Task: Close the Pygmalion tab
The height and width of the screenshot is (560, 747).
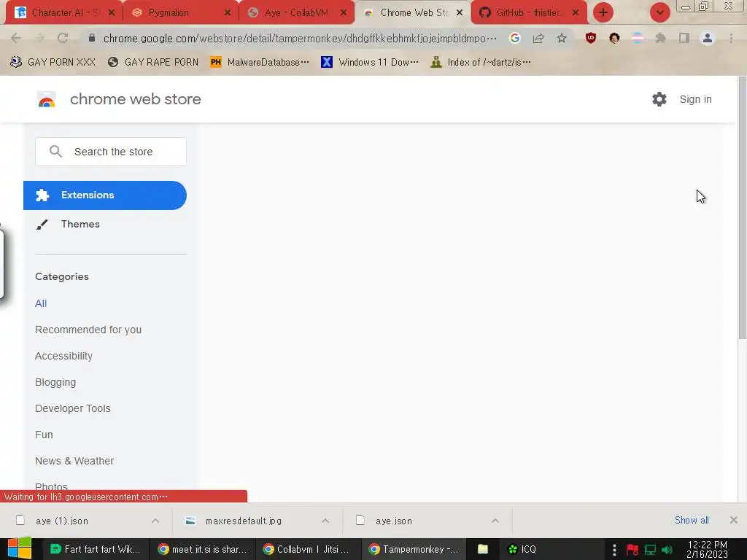Action: [x=228, y=13]
